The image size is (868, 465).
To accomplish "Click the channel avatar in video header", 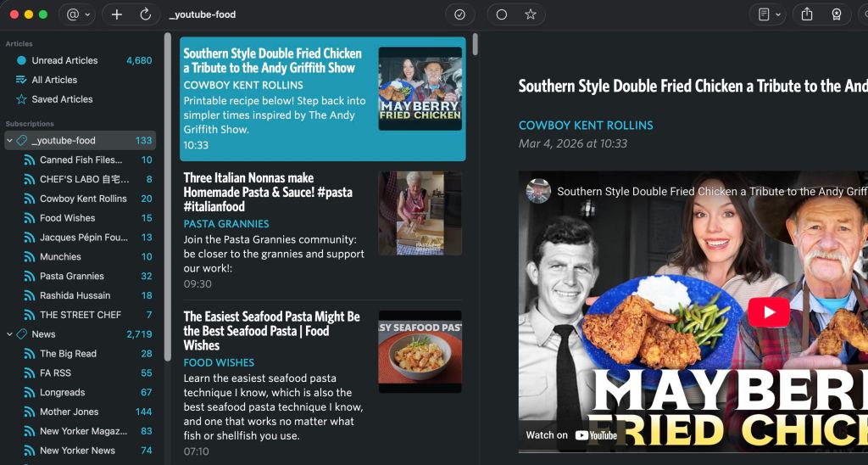I will click(538, 191).
